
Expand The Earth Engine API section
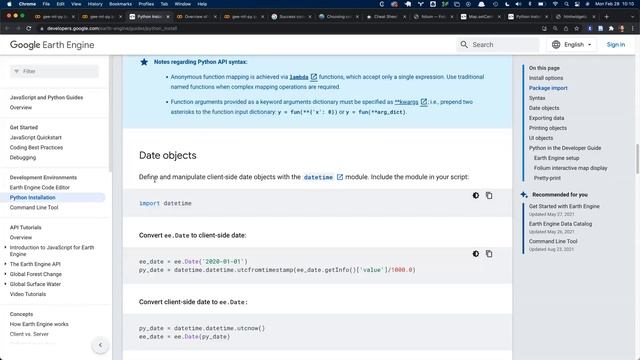5,264
